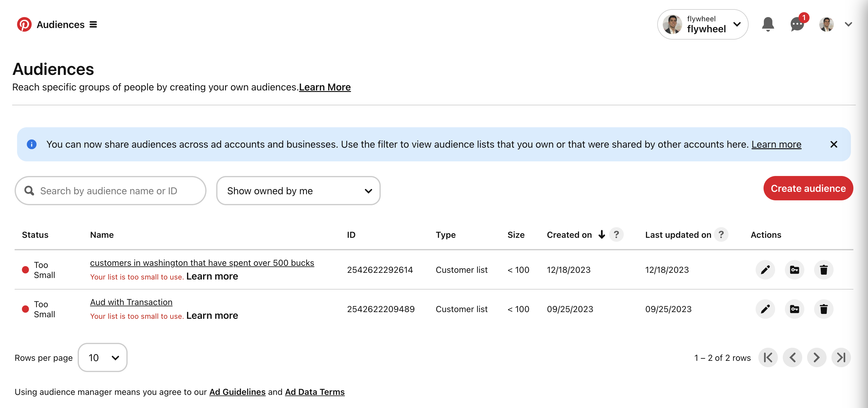
Task: Edit the Aud with Transaction audience
Action: (765, 309)
